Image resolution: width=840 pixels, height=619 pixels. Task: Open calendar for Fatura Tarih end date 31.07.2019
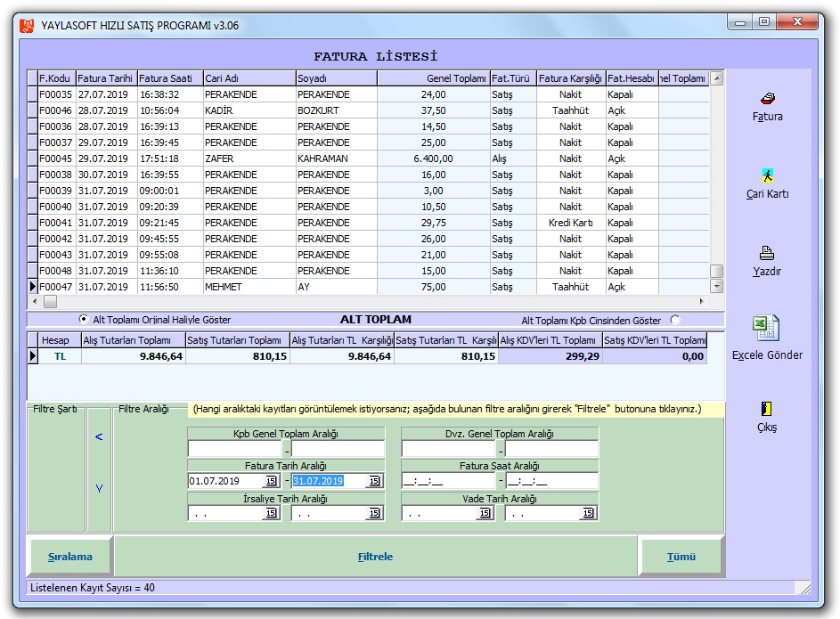pyautogui.click(x=374, y=481)
